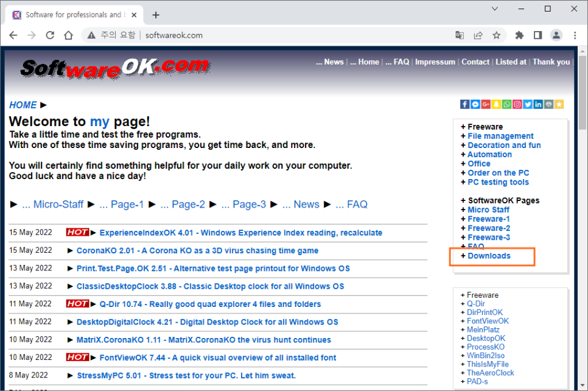The image size is (588, 391).
Task: Go back with browser back arrow
Action: [x=13, y=35]
